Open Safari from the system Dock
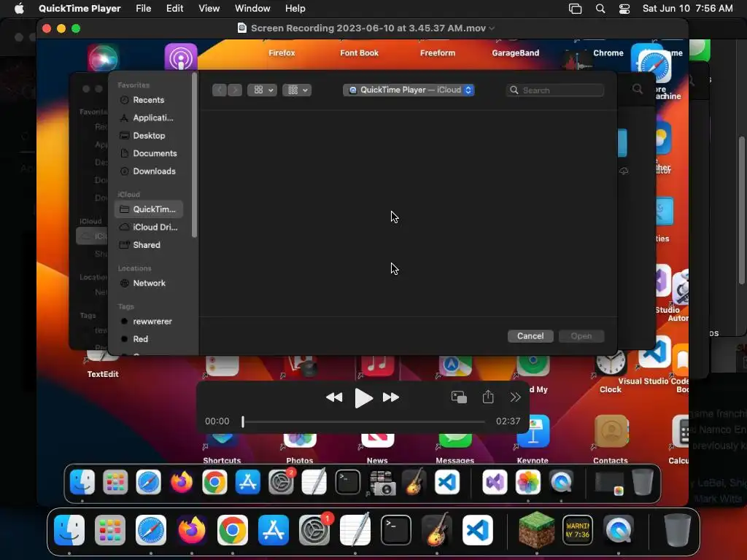747x560 pixels. click(x=151, y=530)
